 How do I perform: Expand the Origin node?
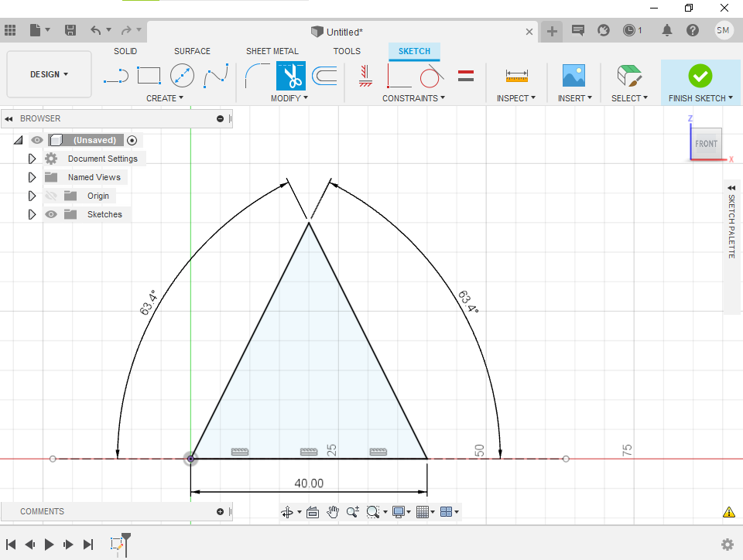(32, 196)
